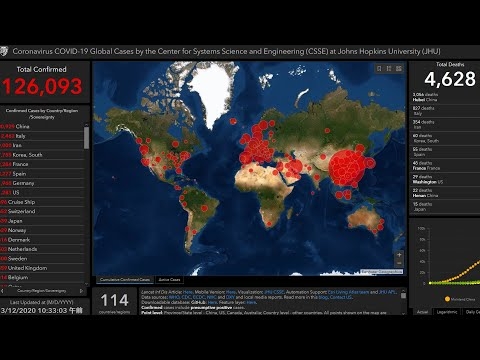480x360 pixels.
Task: Select Denmark in confirmed cases list
Action: point(42,240)
